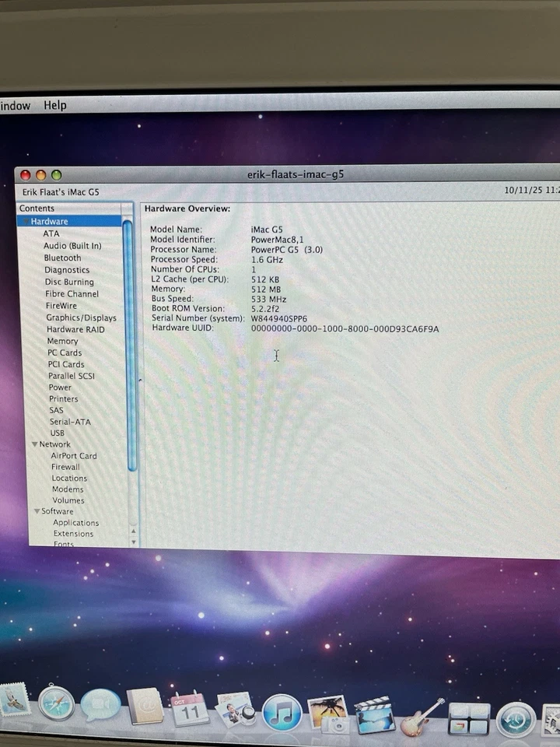Activate Spaces from the Dock
This screenshot has width=560, height=747.
pos(469,718)
